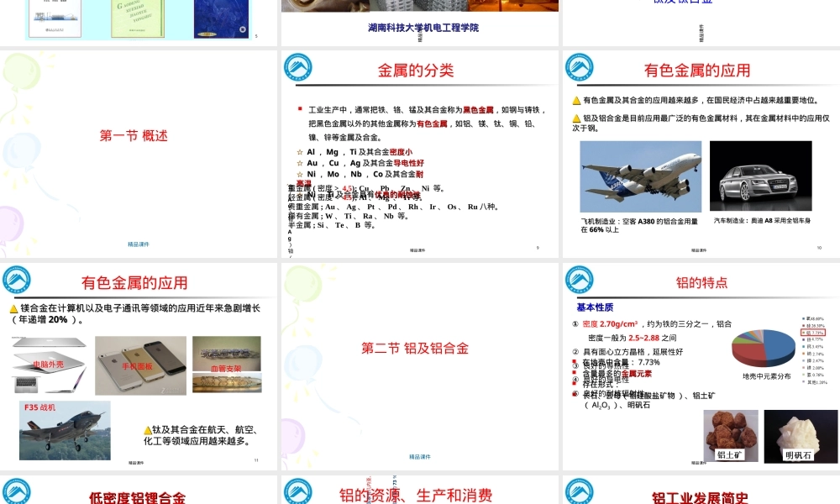This screenshot has height=504, width=840.
Task: Click the red term 黑色金属
Action: click(x=479, y=110)
